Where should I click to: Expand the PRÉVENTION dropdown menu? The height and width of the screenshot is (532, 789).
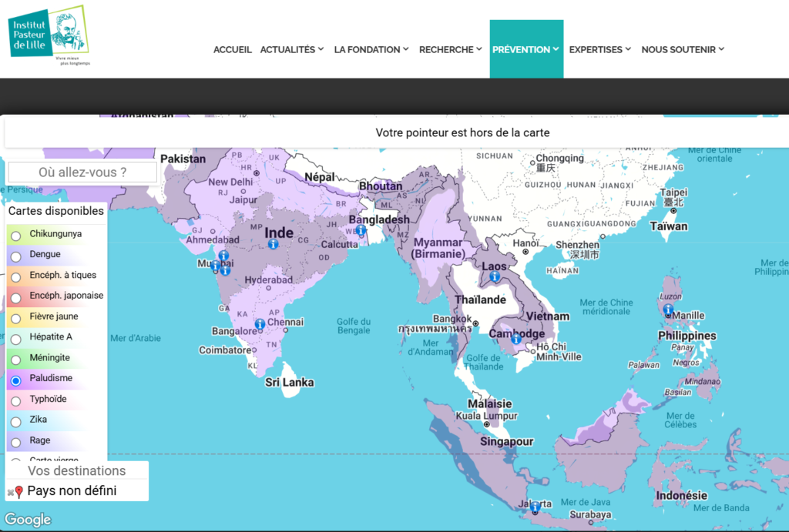pyautogui.click(x=526, y=49)
